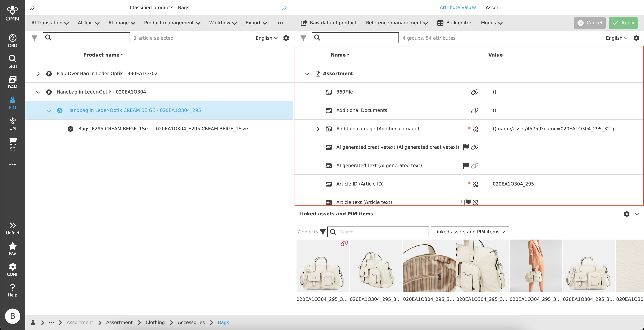Click Accessories in the breadcrumb
Viewport: 644px width, 330px height.
pos(191,322)
